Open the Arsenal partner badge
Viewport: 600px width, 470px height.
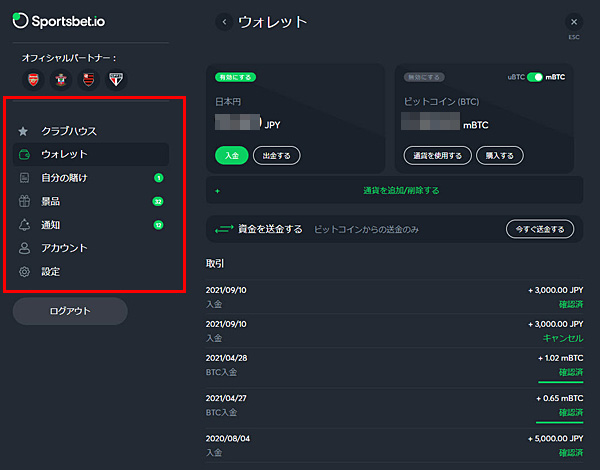(34, 79)
